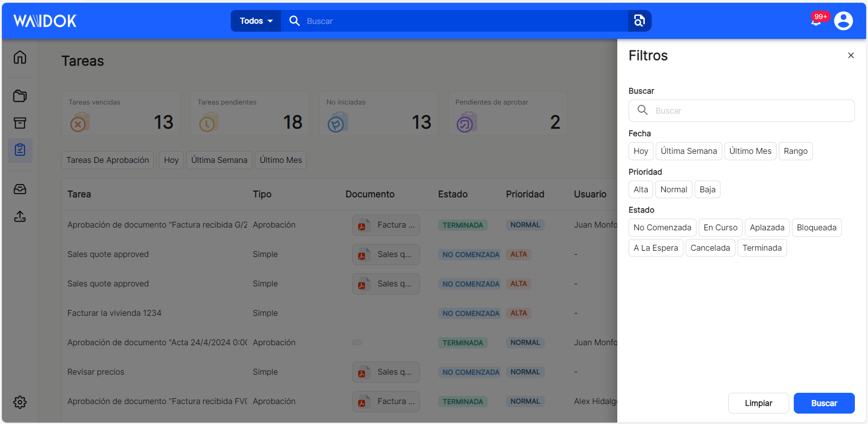Open task 'Facturar la vivienda 1234'
Screen dimensions: 868x424
[x=114, y=313]
